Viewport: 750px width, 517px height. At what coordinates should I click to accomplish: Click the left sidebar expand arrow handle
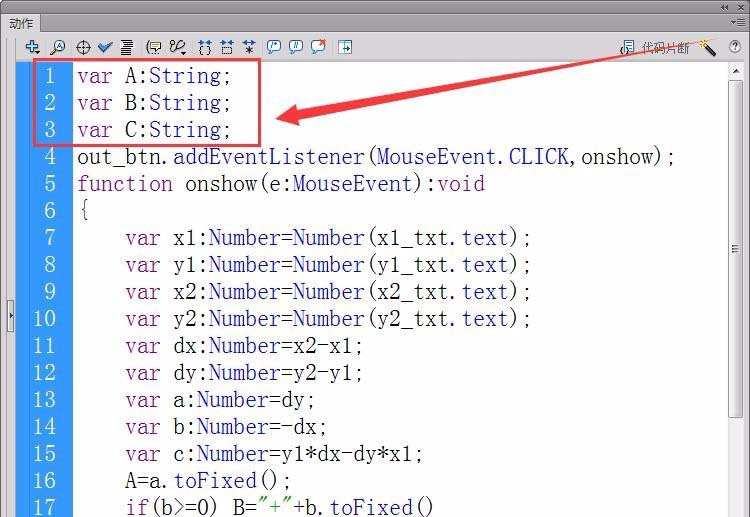11,316
